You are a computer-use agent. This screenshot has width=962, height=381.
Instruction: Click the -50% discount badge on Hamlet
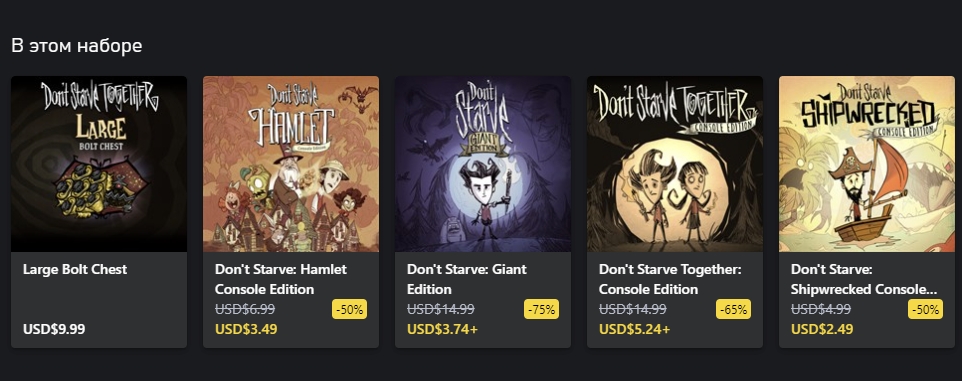(x=350, y=309)
